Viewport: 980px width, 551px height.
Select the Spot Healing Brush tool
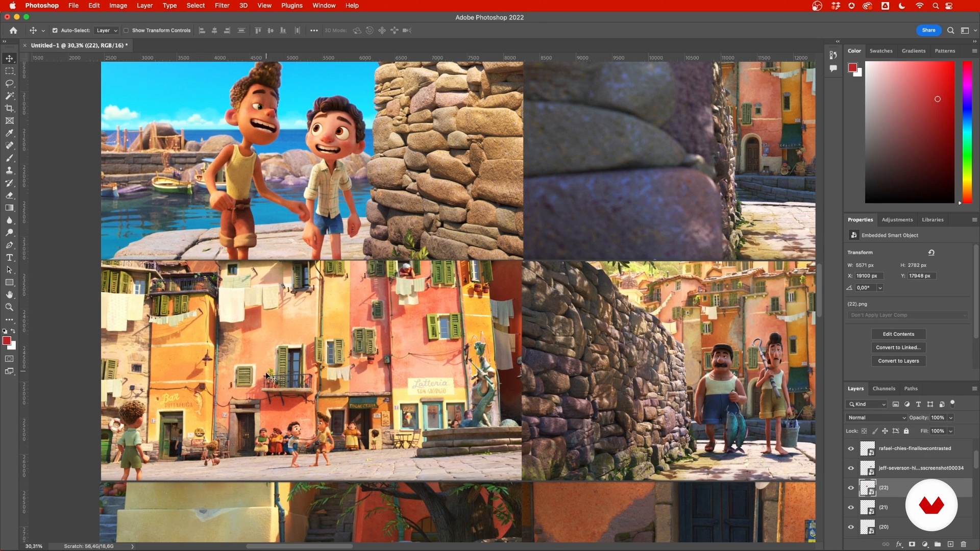(x=9, y=145)
